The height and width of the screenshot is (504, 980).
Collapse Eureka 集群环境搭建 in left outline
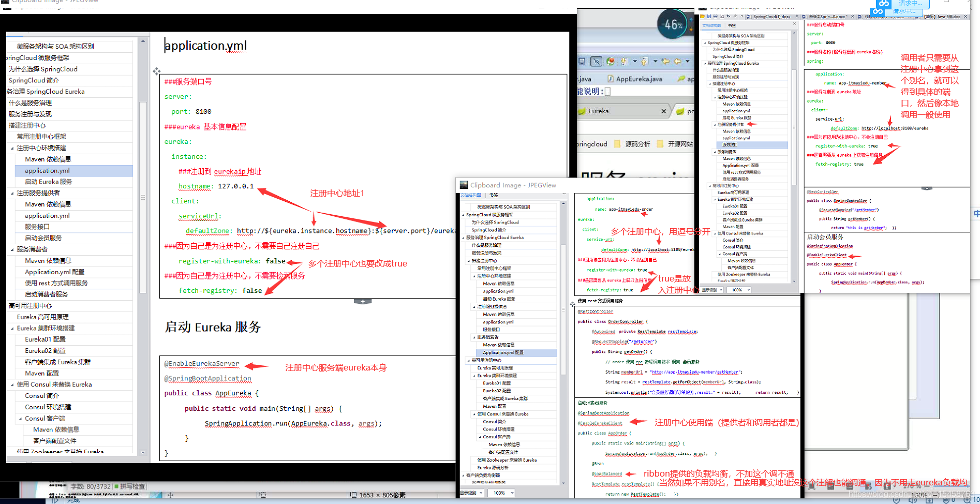point(12,328)
